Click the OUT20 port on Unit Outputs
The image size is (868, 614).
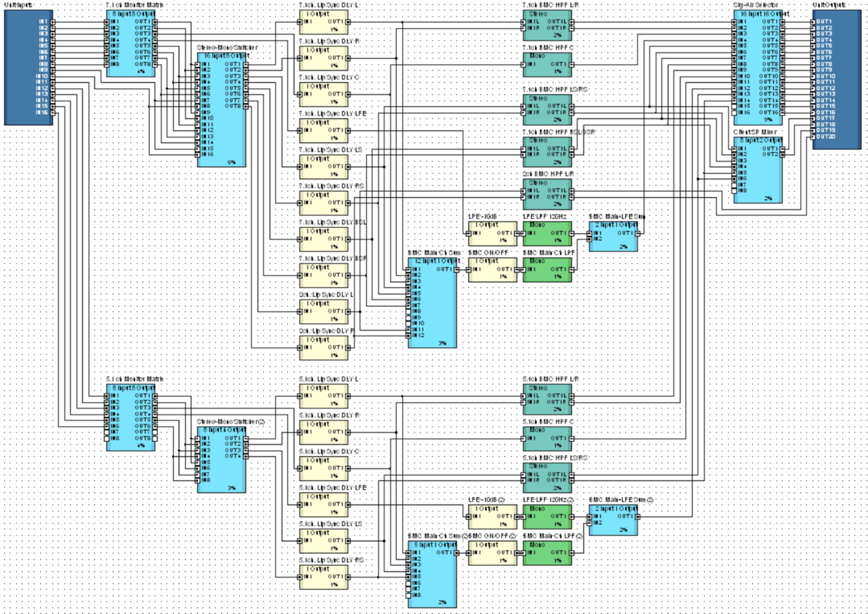point(813,137)
